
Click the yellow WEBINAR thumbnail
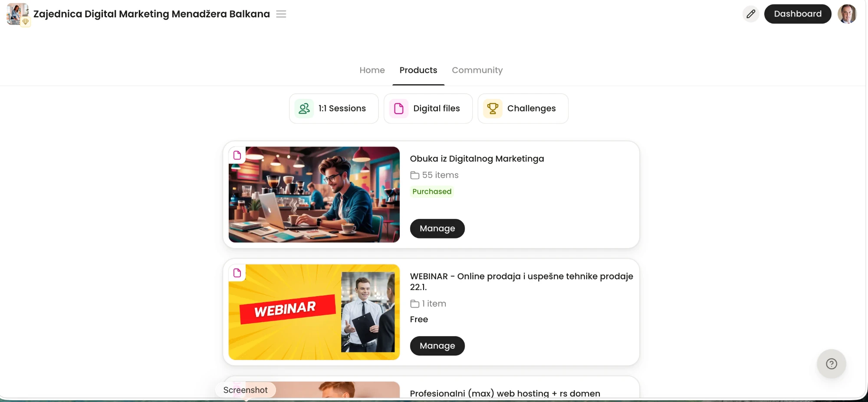pos(314,312)
